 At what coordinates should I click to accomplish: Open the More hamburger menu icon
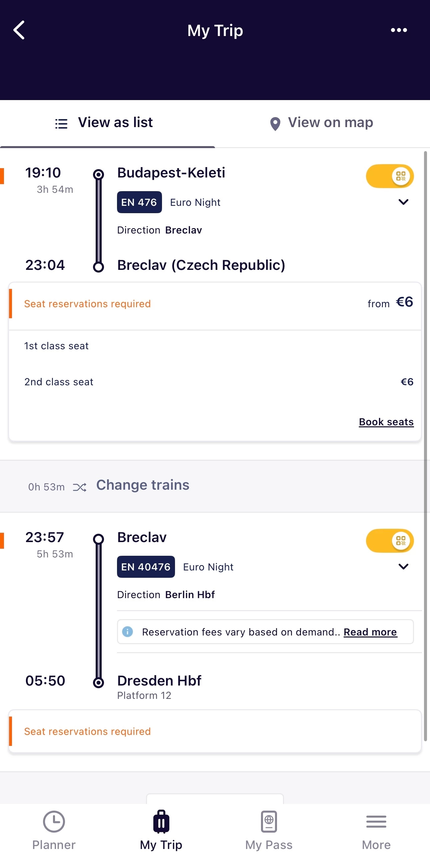[x=376, y=822]
